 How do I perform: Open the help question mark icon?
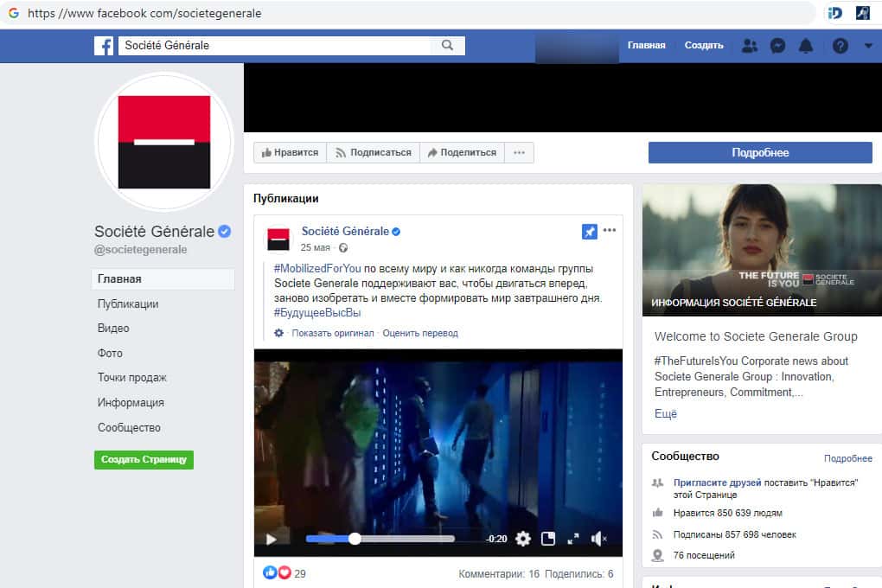coord(840,46)
